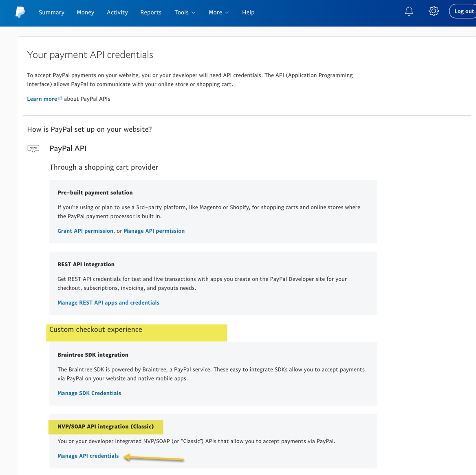Click the Log out button
Screen dimensions: 476x475
point(463,11)
